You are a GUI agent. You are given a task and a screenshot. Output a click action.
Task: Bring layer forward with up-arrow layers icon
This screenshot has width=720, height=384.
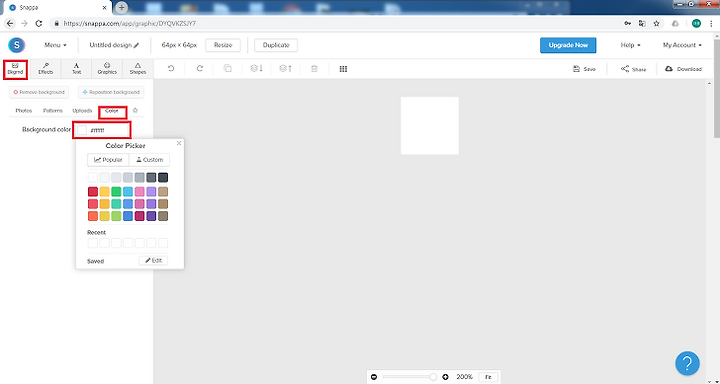(x=285, y=69)
